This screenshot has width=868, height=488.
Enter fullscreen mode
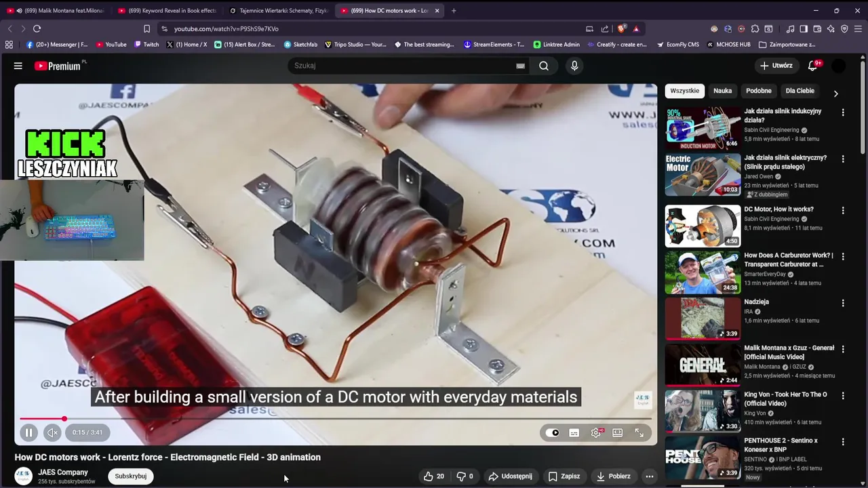click(639, 432)
